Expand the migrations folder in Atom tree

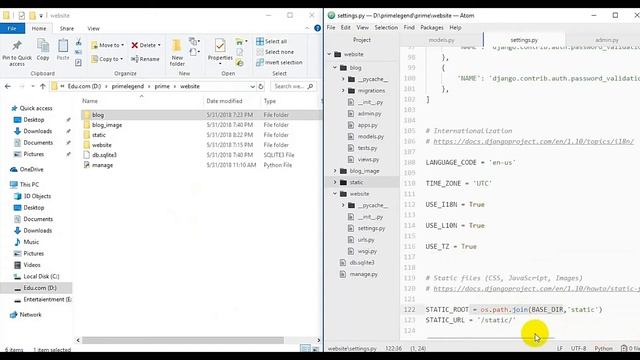tap(343, 91)
